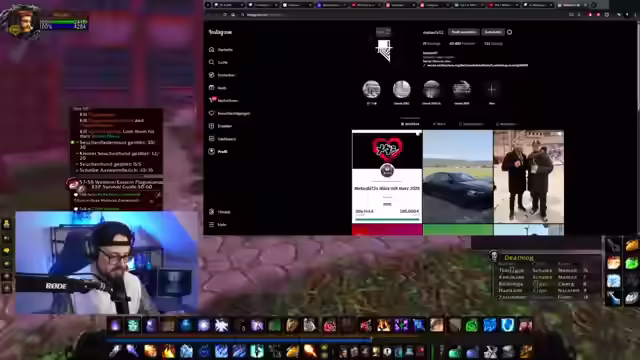Screen dimensions: 640x360
Task: Click the red swirl guide addon icon
Action: coord(73,184)
